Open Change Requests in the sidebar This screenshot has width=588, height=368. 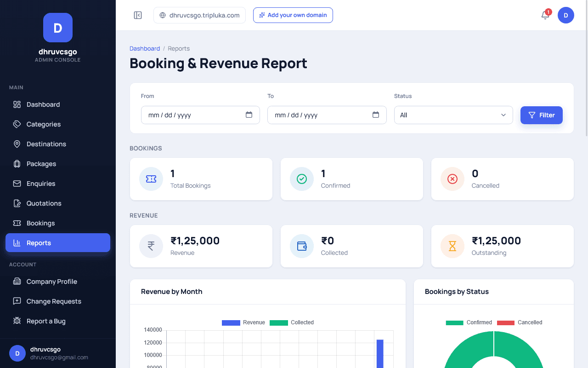(x=58, y=301)
